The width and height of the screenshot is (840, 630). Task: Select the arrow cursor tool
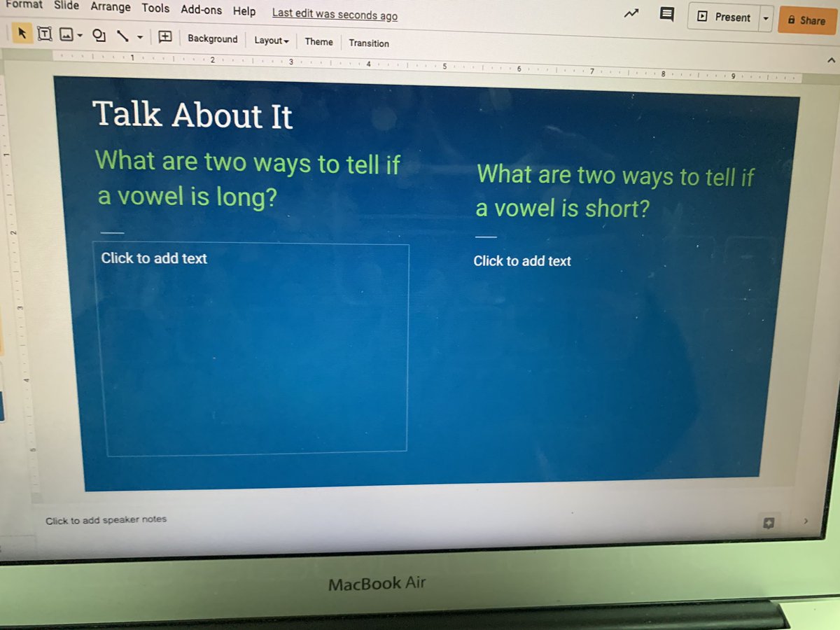22,32
